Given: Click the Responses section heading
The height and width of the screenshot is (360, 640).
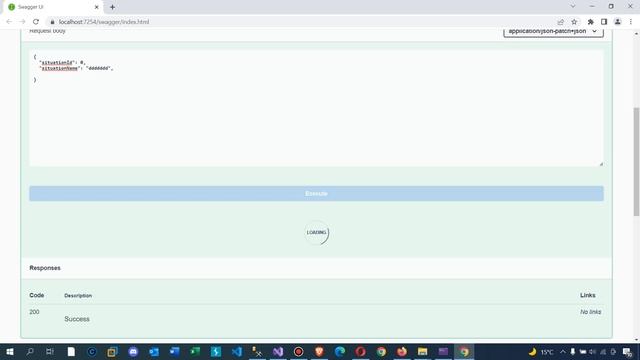Looking at the screenshot, I should 45,268.
